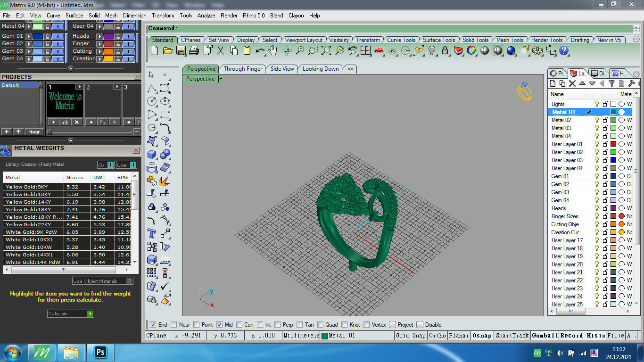Open the Perspective viewport dropdown arrow
Viewport: 644px width, 362px height.
pyautogui.click(x=220, y=79)
